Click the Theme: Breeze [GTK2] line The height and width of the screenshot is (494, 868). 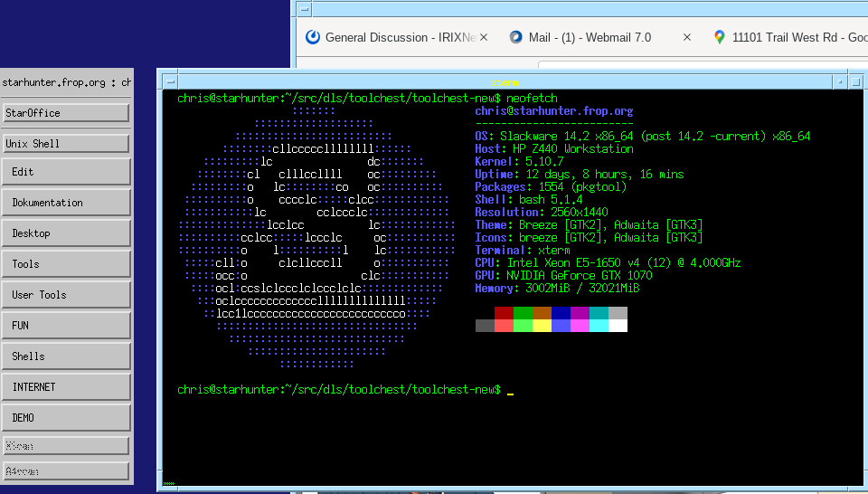coord(589,225)
